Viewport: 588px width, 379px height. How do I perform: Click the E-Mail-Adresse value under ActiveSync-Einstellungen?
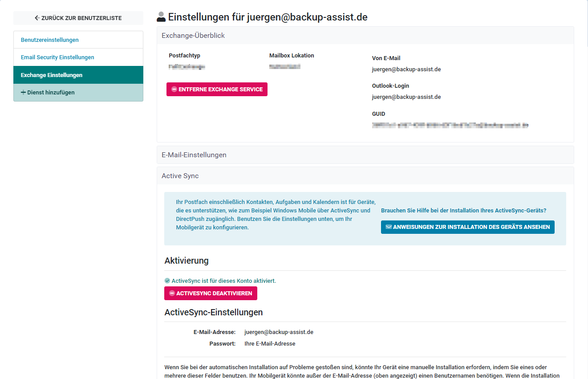coord(279,332)
